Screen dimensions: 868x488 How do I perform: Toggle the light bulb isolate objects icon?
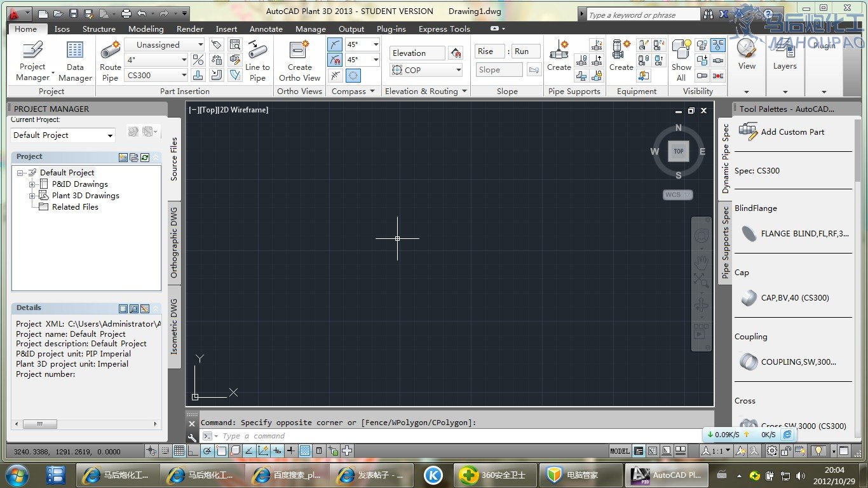pos(820,451)
